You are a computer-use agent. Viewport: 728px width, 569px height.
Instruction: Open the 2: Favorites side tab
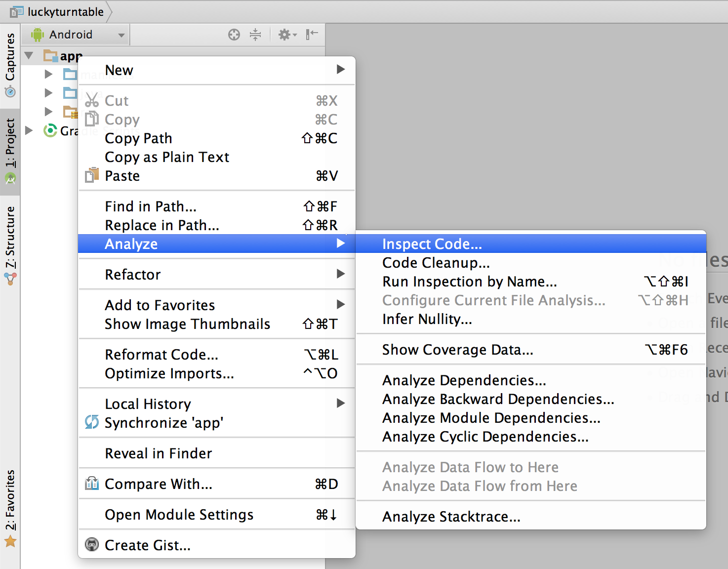click(x=10, y=509)
